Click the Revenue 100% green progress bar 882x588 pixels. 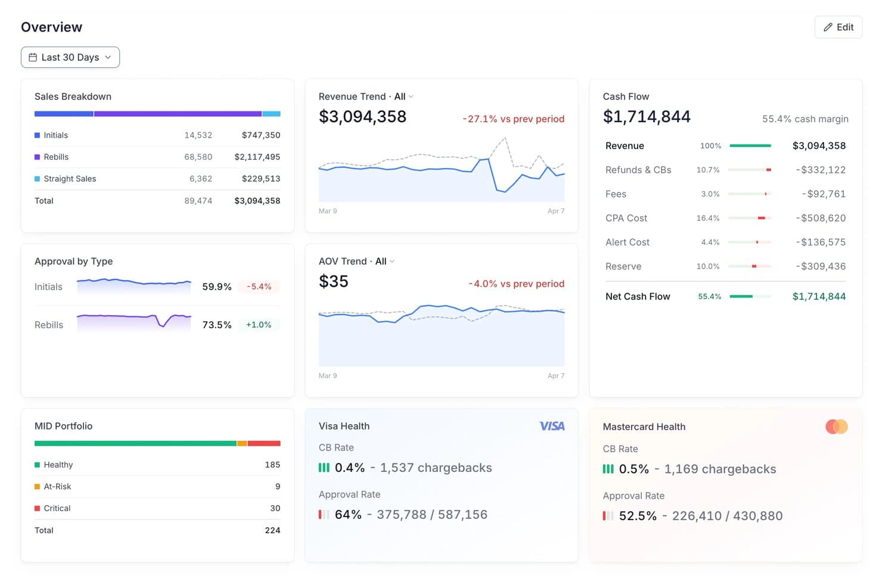tap(750, 146)
